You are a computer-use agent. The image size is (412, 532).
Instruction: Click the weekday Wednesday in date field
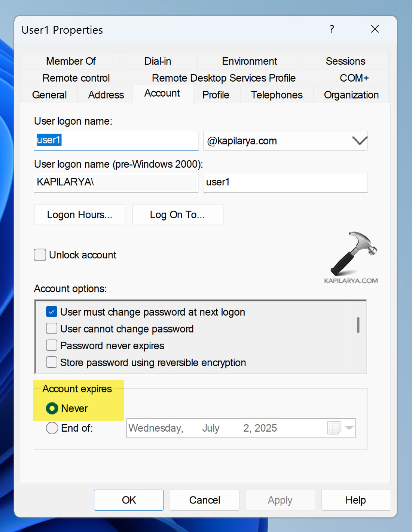pos(156,428)
